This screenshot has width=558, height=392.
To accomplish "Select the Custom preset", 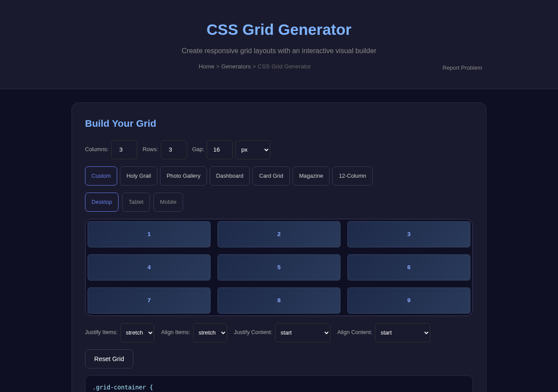I will 101,176.
